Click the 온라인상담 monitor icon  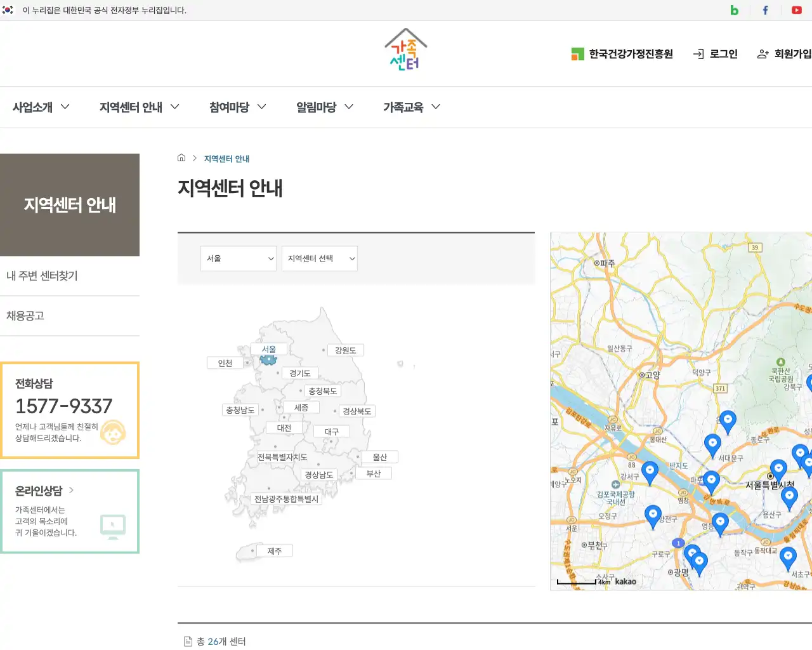[x=113, y=527]
